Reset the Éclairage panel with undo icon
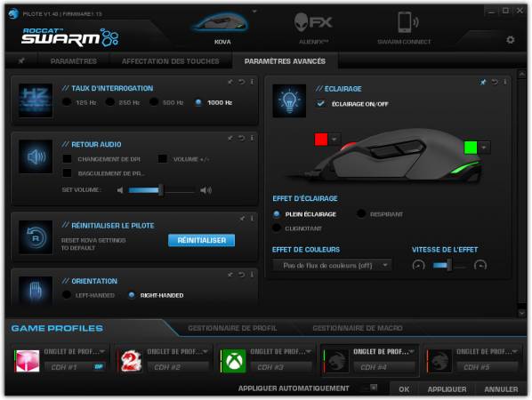The width and height of the screenshot is (532, 400). pyautogui.click(x=495, y=82)
